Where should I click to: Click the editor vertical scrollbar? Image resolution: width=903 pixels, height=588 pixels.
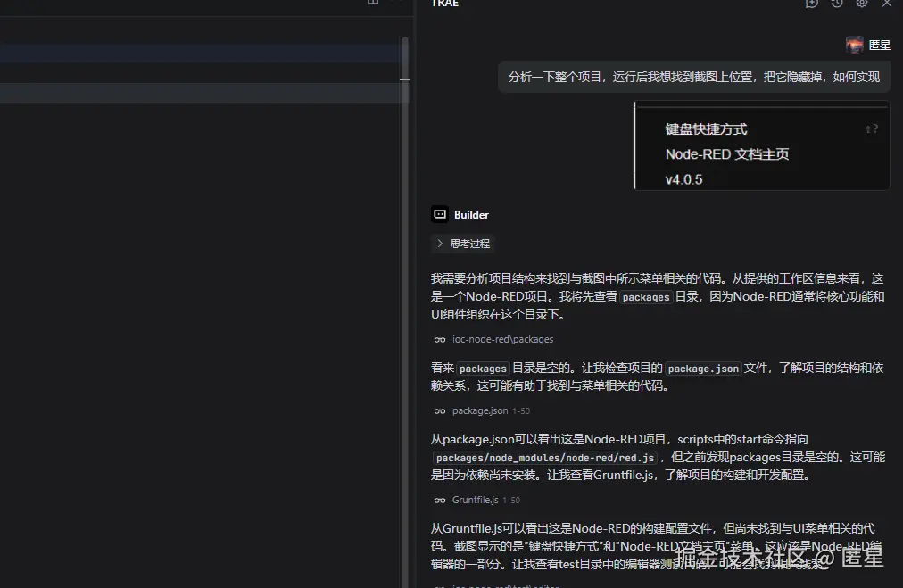click(x=405, y=311)
